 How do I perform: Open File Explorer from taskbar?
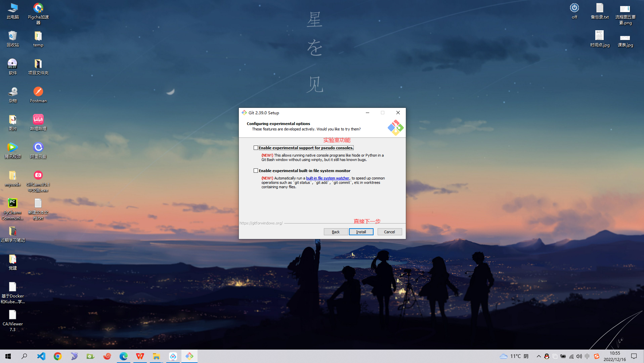(156, 356)
